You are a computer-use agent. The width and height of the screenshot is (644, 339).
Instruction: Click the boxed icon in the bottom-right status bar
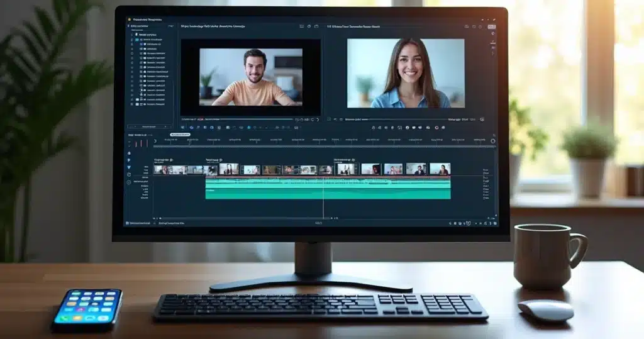coord(468,223)
